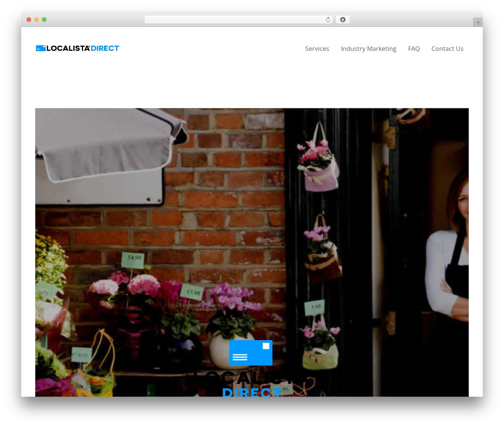The image size is (504, 427).
Task: Click the Localista Direct header logo
Action: (x=78, y=48)
